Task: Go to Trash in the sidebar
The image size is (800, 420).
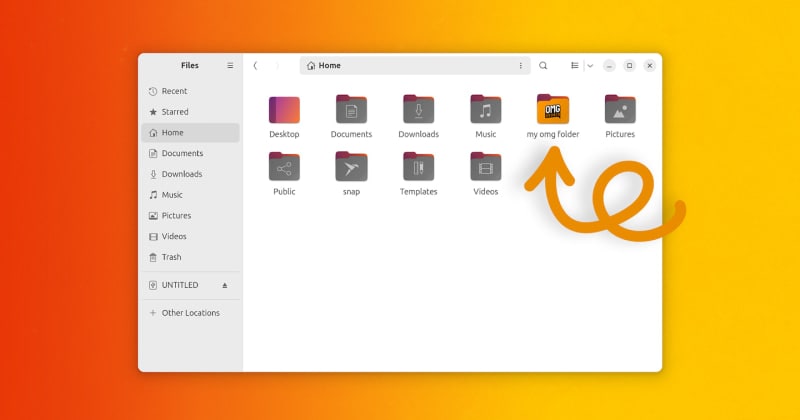Action: (171, 257)
